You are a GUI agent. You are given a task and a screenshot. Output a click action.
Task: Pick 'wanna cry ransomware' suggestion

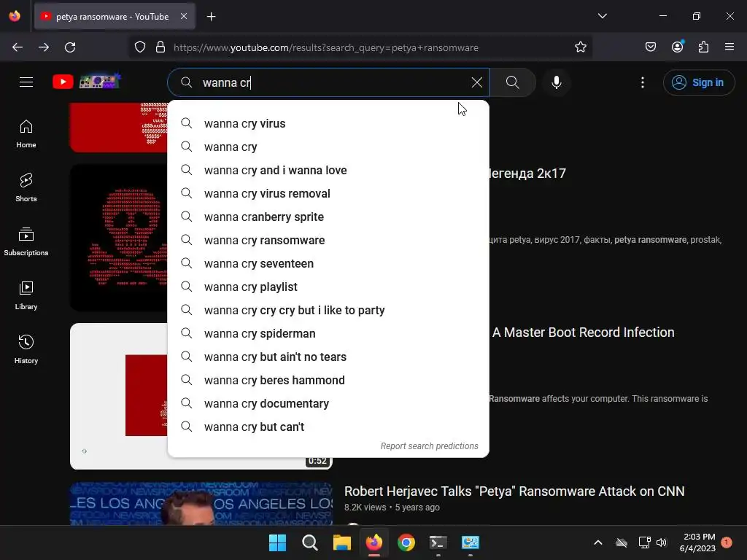[328, 240]
